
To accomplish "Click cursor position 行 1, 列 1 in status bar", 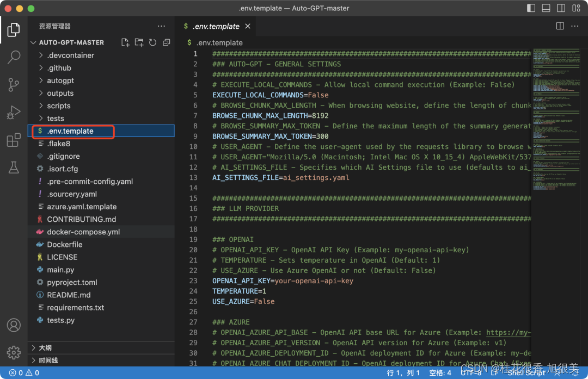I will [403, 372].
